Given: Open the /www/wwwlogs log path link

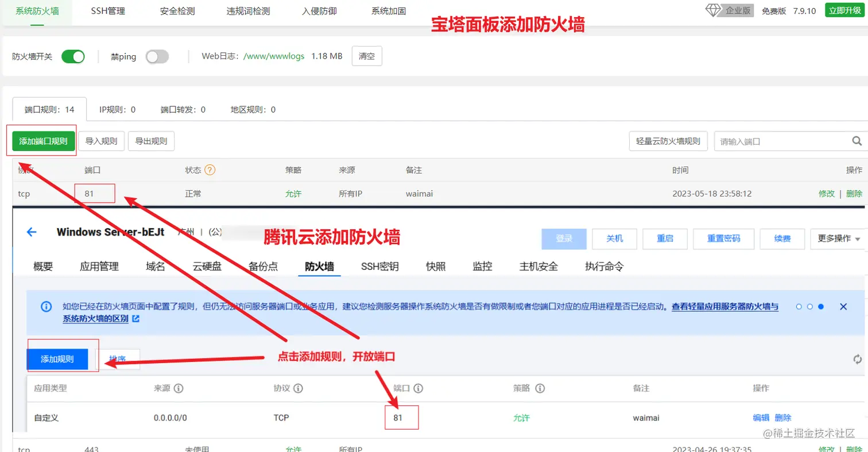Looking at the screenshot, I should [x=274, y=56].
